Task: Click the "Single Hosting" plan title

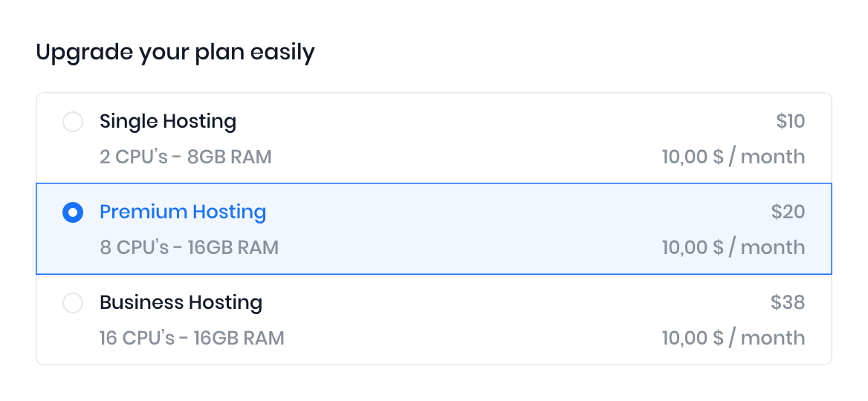Action: coord(168,121)
